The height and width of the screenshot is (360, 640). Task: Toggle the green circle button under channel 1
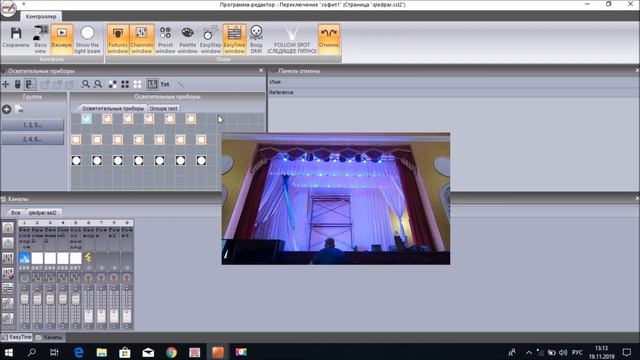click(x=24, y=278)
